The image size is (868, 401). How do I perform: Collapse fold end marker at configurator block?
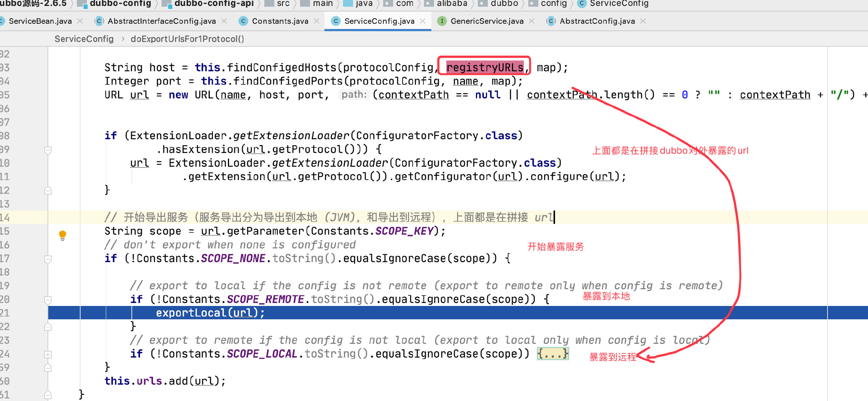coord(48,190)
